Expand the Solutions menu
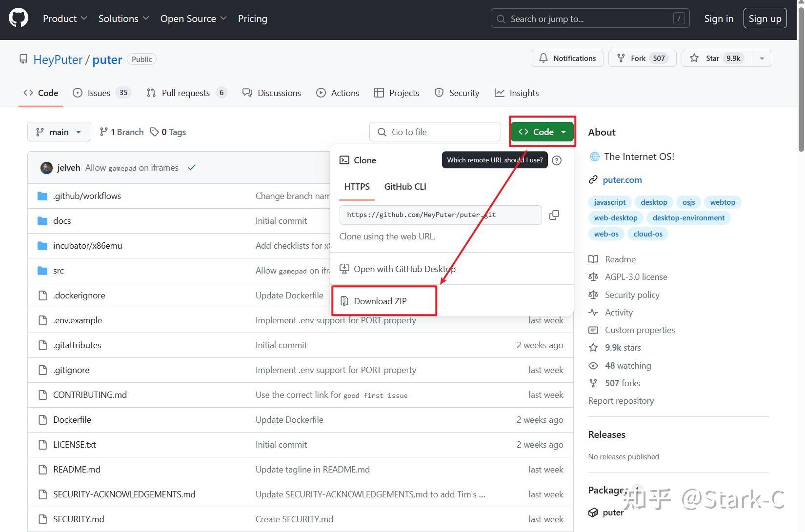The height and width of the screenshot is (532, 805). point(124,19)
